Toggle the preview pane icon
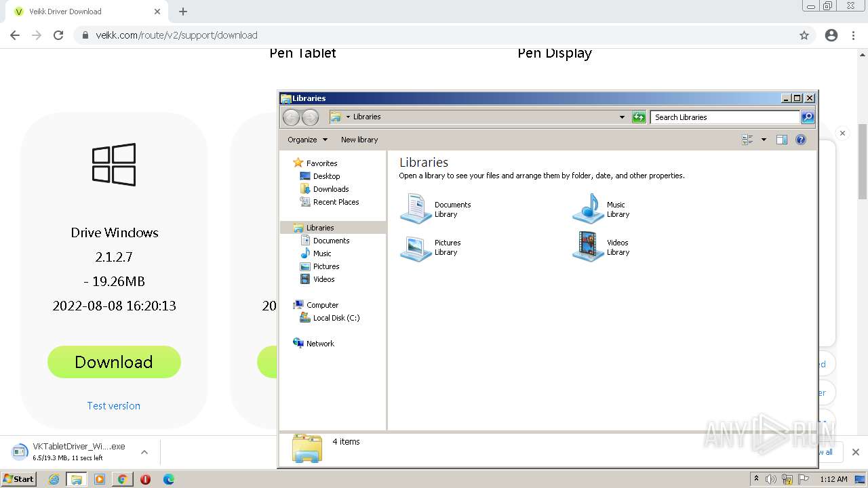 coord(782,140)
